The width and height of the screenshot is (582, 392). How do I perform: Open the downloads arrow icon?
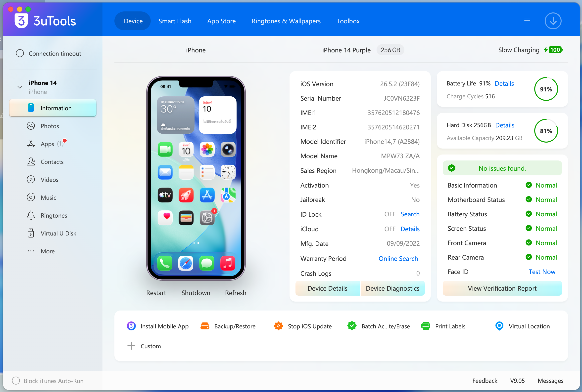[x=553, y=21]
